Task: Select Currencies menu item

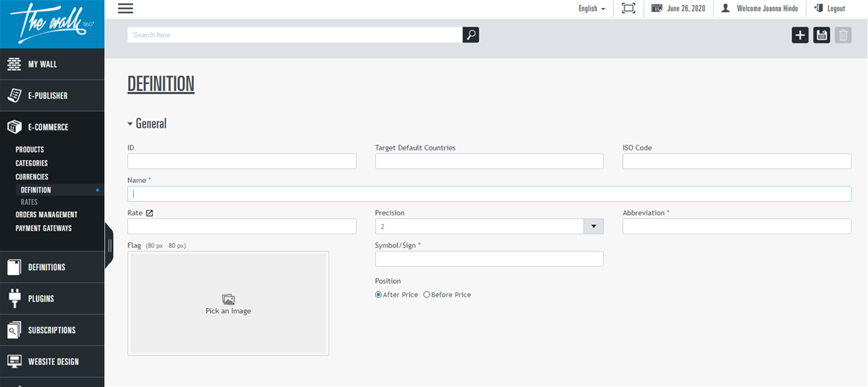Action: pyautogui.click(x=32, y=177)
